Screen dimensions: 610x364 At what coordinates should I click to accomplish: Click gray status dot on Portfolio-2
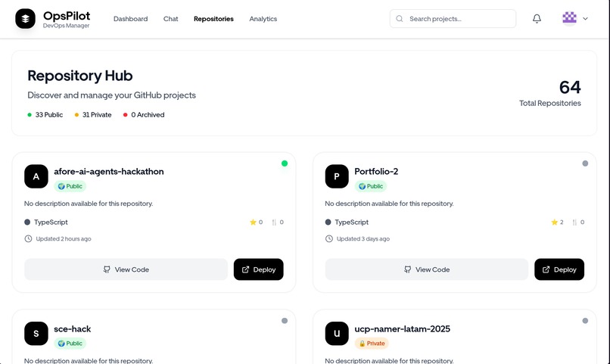coord(585,163)
